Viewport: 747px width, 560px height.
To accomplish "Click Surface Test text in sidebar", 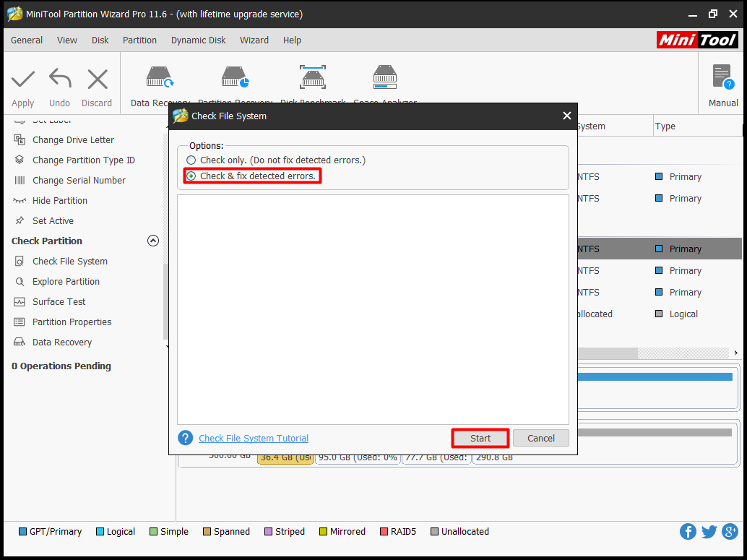I will pyautogui.click(x=59, y=302).
